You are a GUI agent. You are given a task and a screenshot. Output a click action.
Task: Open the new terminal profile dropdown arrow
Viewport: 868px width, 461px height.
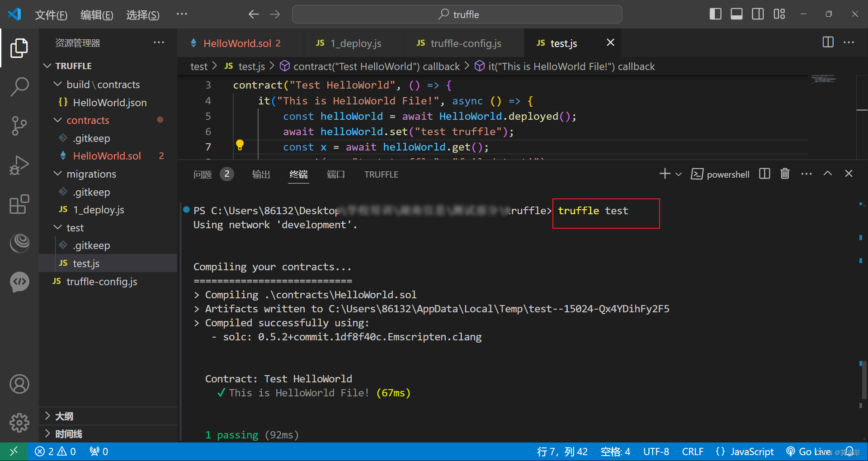point(679,174)
